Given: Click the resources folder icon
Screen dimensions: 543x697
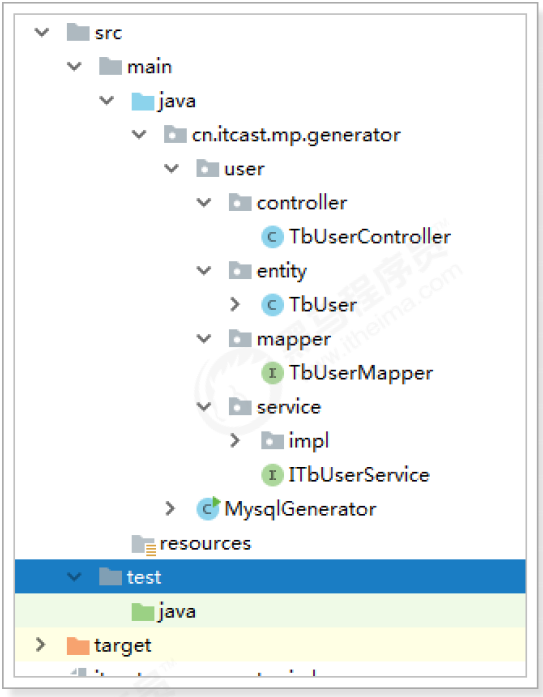Looking at the screenshot, I should (x=144, y=544).
